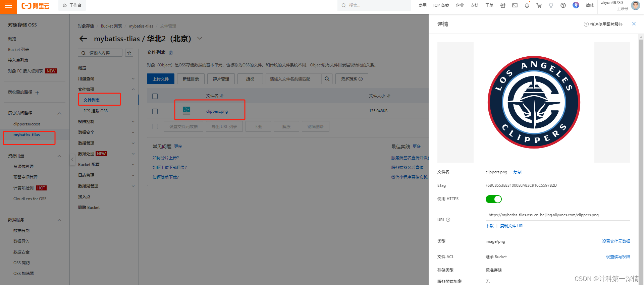Viewport: 644px width, 285px height.
Task: Select clipperssuccess in history paths
Action: pyautogui.click(x=27, y=124)
